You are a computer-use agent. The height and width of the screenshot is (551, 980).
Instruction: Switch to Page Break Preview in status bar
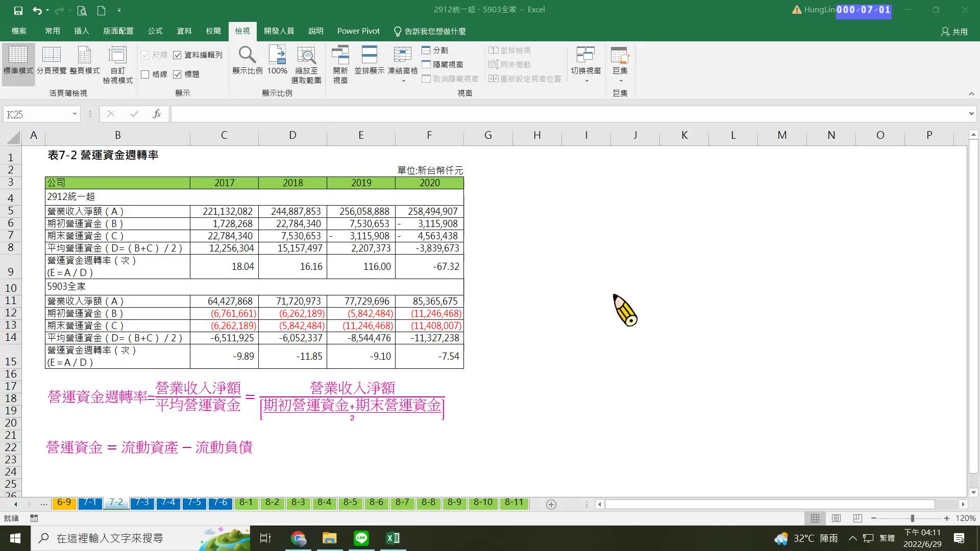[x=857, y=518]
